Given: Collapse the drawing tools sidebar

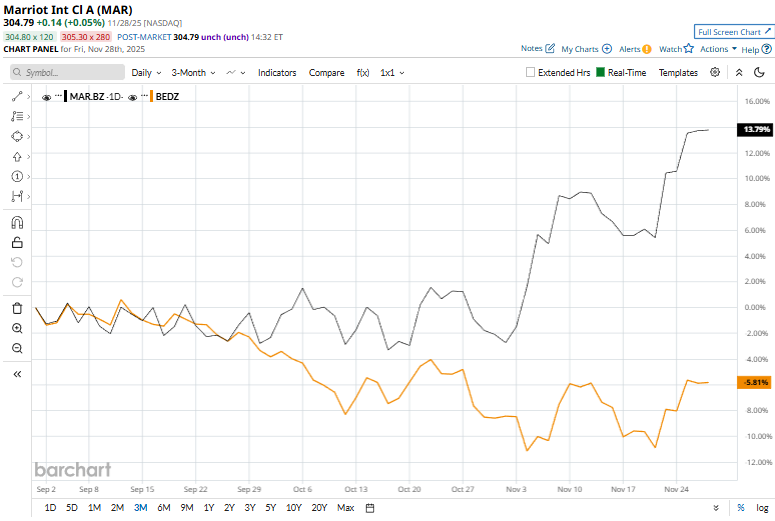Looking at the screenshot, I should (x=17, y=374).
